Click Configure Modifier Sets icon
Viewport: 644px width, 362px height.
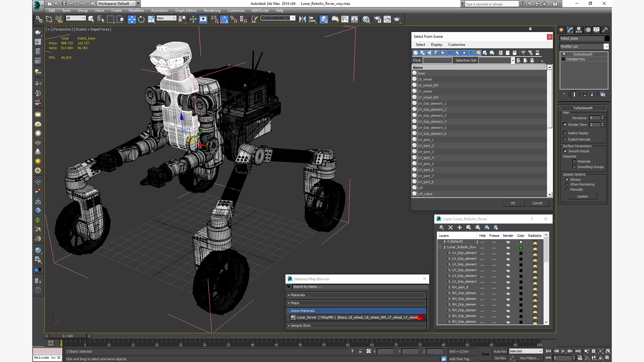coord(603,95)
